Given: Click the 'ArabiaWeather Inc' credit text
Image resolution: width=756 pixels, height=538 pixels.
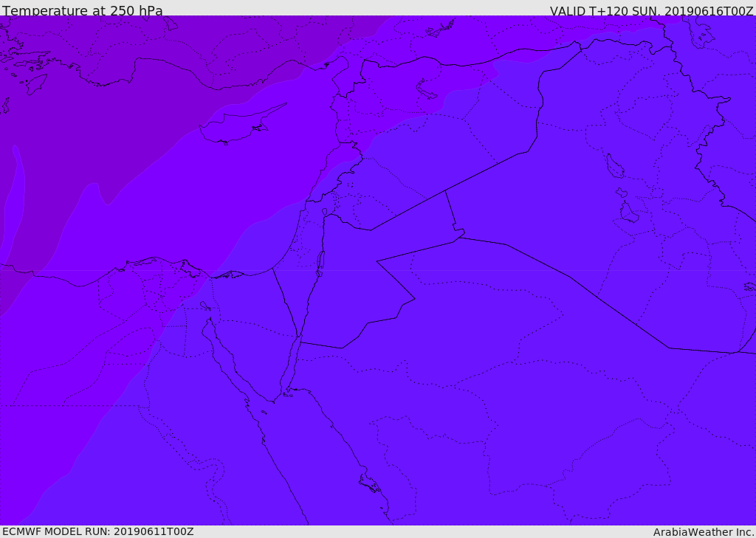Looking at the screenshot, I should coord(703,532).
